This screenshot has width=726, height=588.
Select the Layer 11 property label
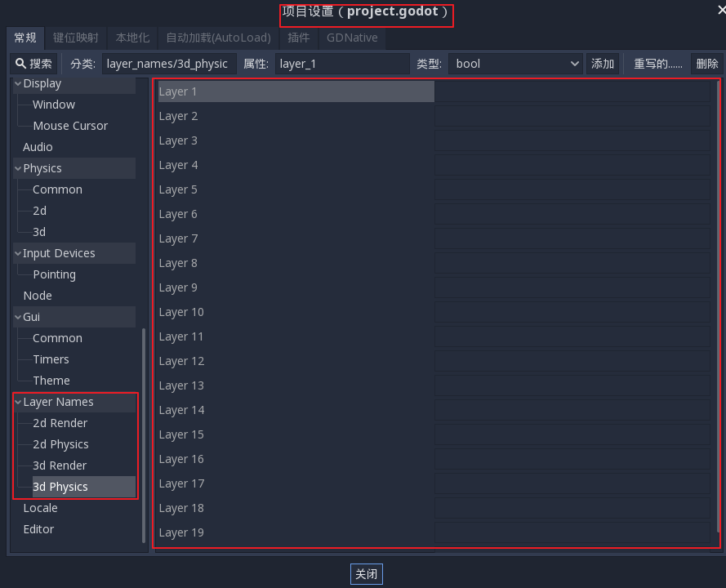(x=181, y=337)
